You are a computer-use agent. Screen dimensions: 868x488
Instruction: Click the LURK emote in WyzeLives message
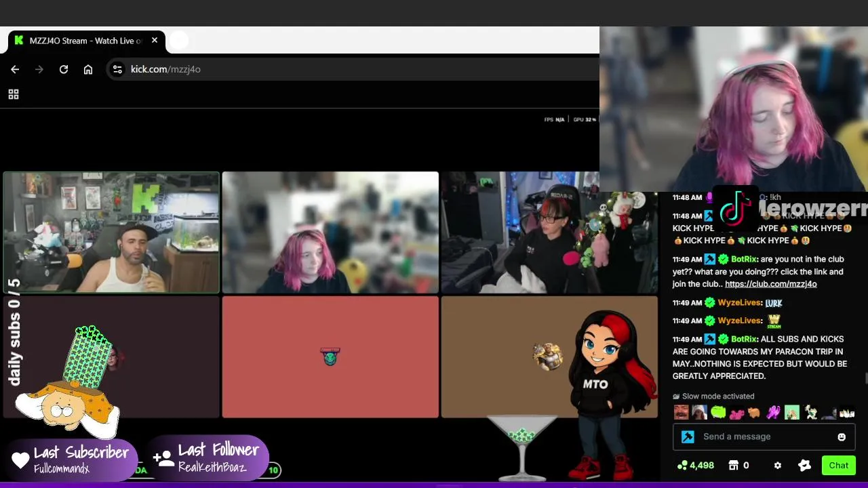pyautogui.click(x=774, y=303)
